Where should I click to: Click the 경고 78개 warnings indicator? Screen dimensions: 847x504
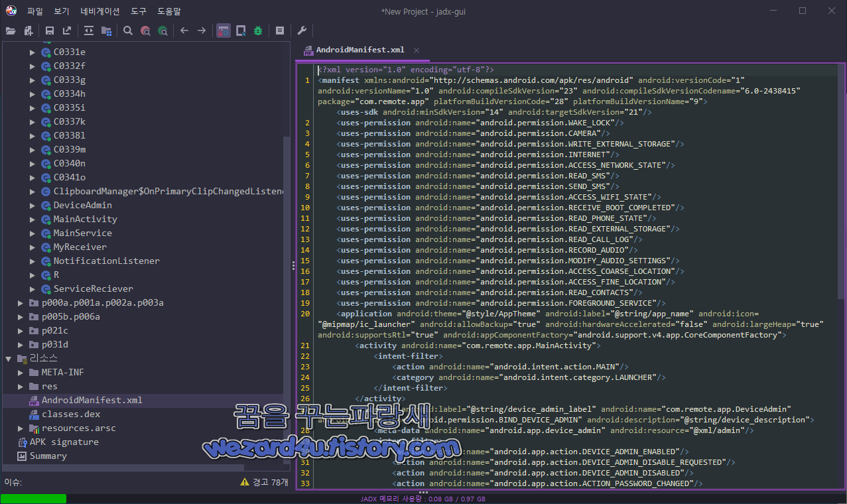click(270, 482)
